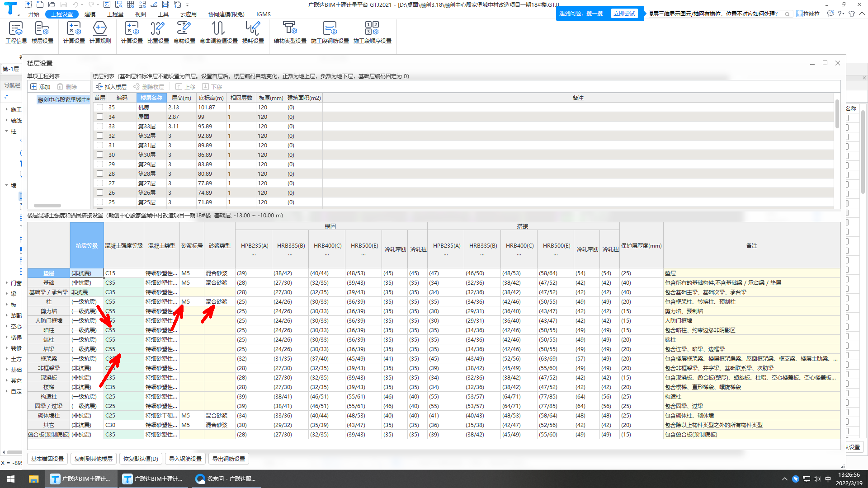The height and width of the screenshot is (488, 868).
Task: Click 删除楼层 delete floor icon
Action: point(149,87)
